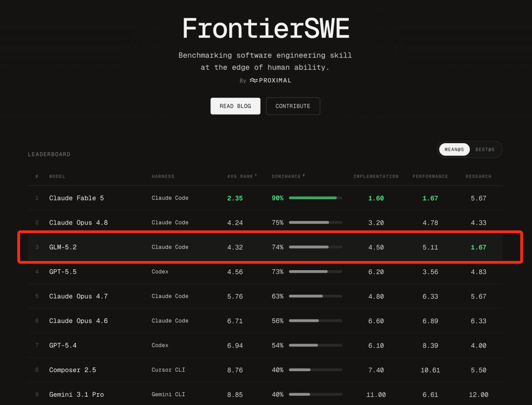Screen dimensions: 532x405
Task: Click the HARNESS column header
Action: (163, 176)
